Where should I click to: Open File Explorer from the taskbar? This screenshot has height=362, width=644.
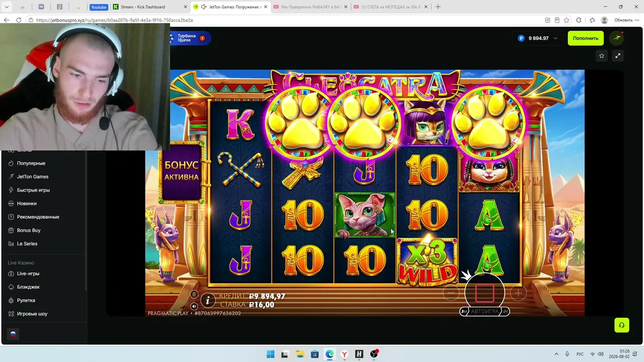(x=300, y=354)
